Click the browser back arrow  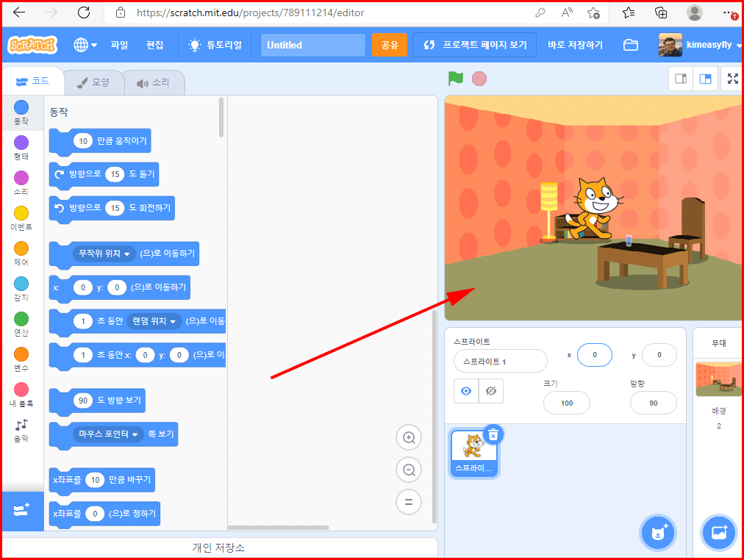pos(19,12)
